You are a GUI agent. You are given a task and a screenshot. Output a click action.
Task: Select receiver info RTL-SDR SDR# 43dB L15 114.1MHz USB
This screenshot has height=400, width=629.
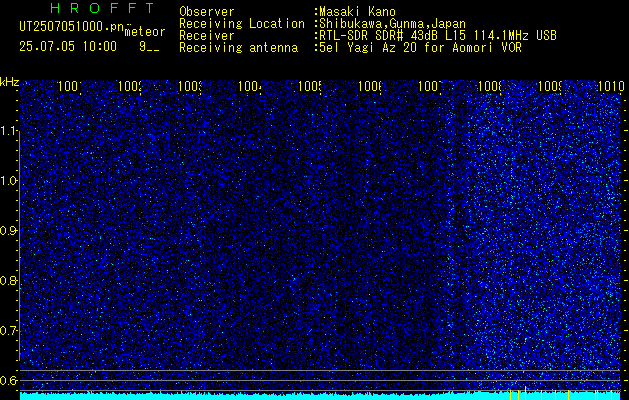tap(438, 36)
